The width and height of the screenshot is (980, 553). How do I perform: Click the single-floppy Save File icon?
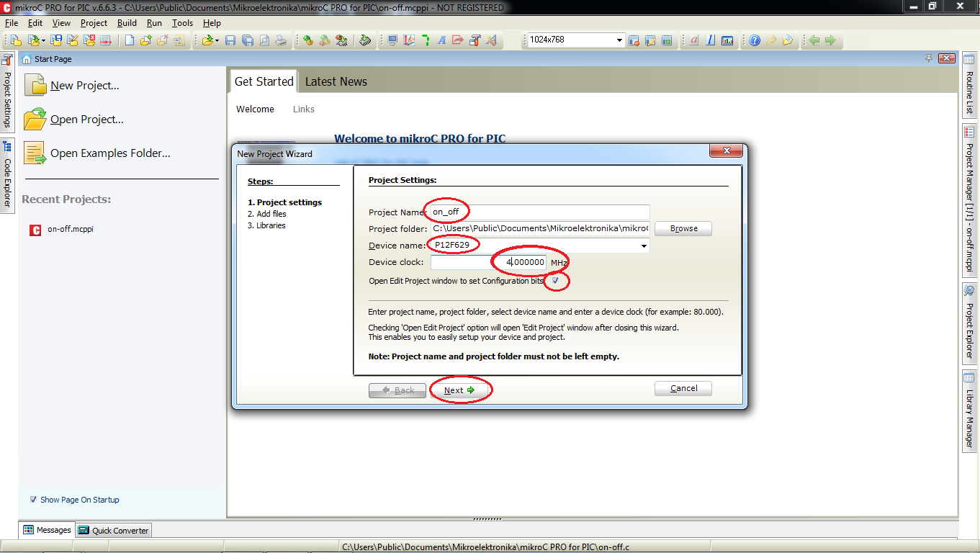point(230,40)
